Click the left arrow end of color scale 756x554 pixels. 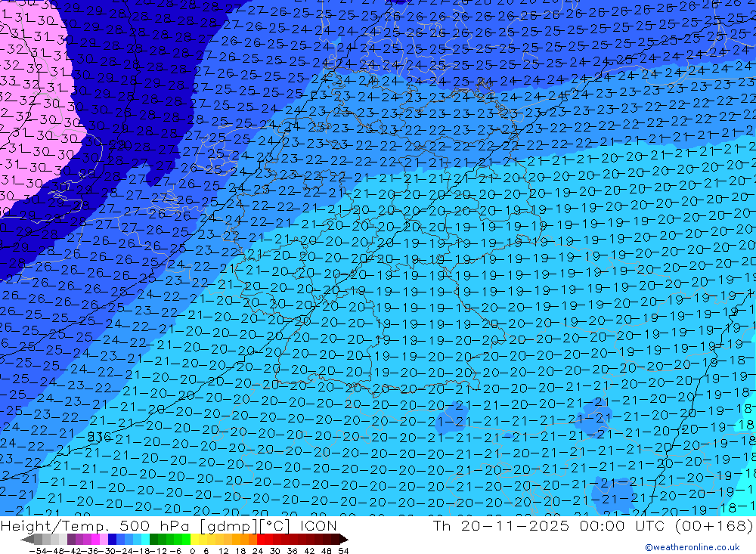[27, 540]
